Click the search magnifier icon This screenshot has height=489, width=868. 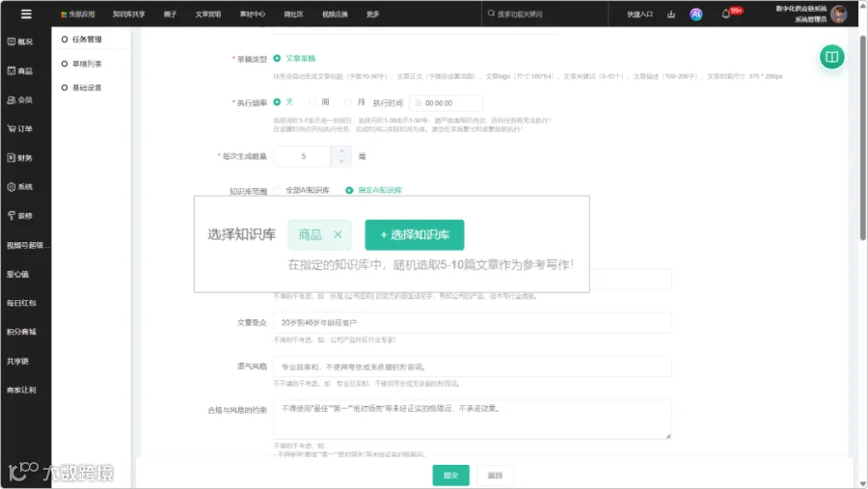[491, 14]
